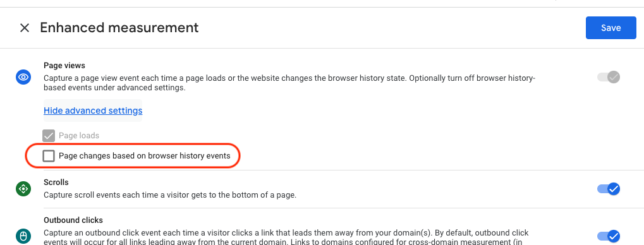Image resolution: width=644 pixels, height=245 pixels.
Task: Click the greyed-out Page views toggle
Action: coord(609,77)
